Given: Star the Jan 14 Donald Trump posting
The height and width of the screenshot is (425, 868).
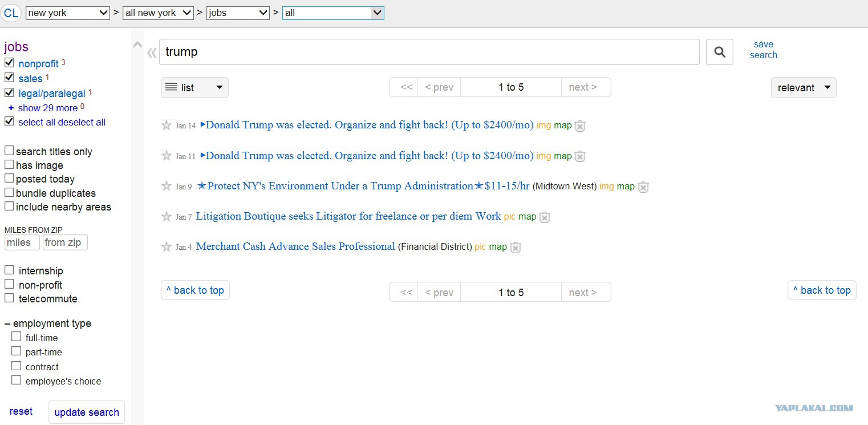Looking at the screenshot, I should click(167, 125).
